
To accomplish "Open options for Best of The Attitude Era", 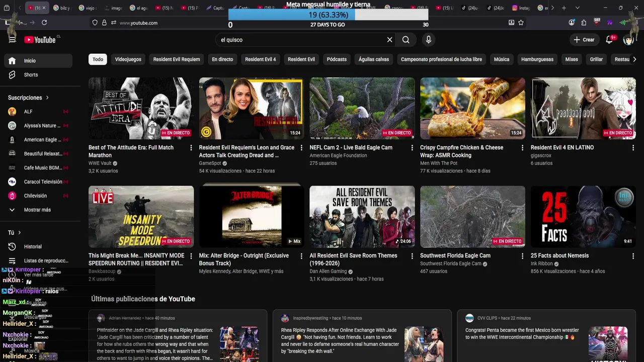I will 191,148.
